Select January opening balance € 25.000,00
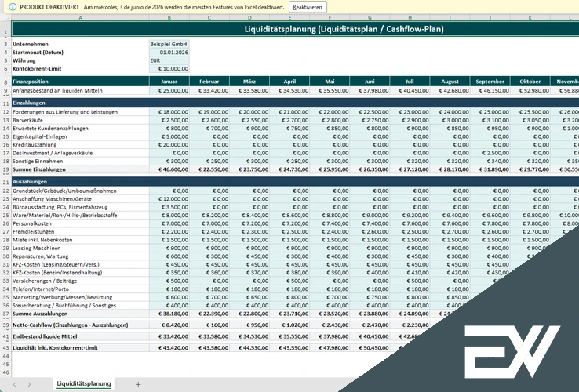The width and height of the screenshot is (579, 392). (x=169, y=90)
